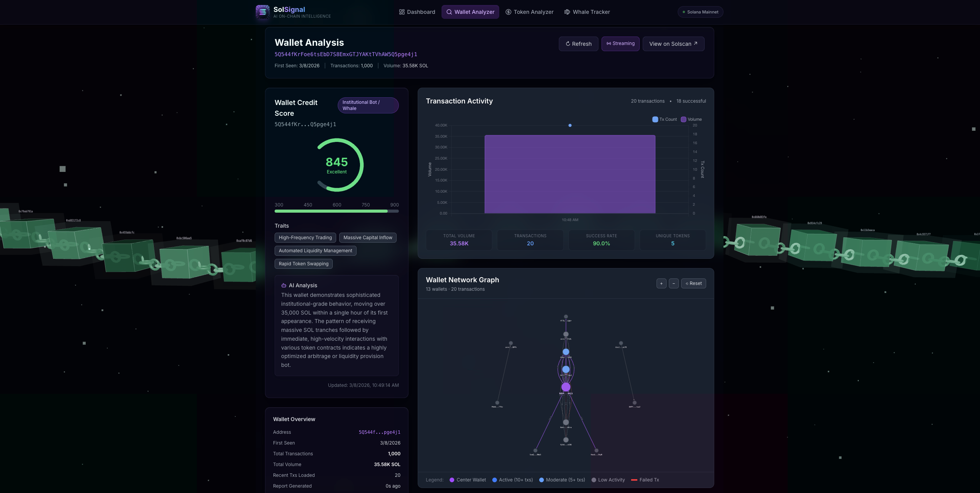The image size is (980, 493).
Task: Click the SolSignal logo icon
Action: click(263, 12)
